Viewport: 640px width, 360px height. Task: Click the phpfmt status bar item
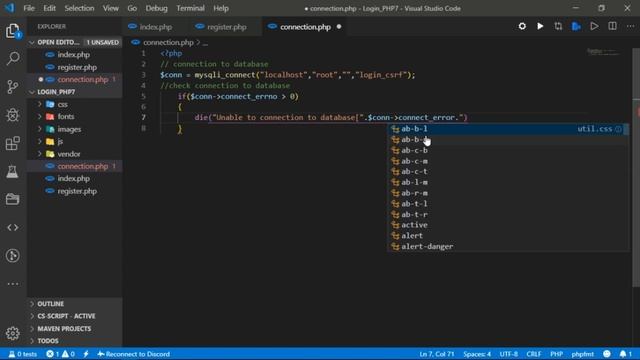(582, 354)
